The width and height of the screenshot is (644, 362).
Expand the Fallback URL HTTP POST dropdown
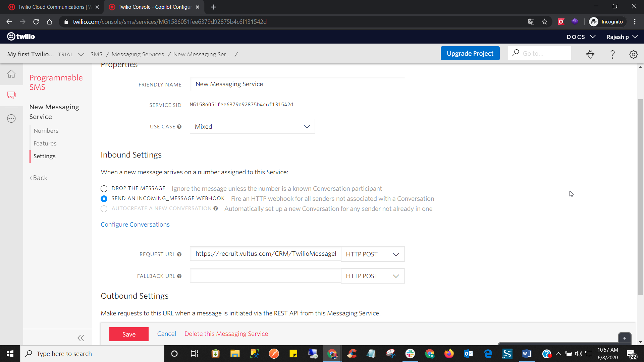pyautogui.click(x=372, y=276)
